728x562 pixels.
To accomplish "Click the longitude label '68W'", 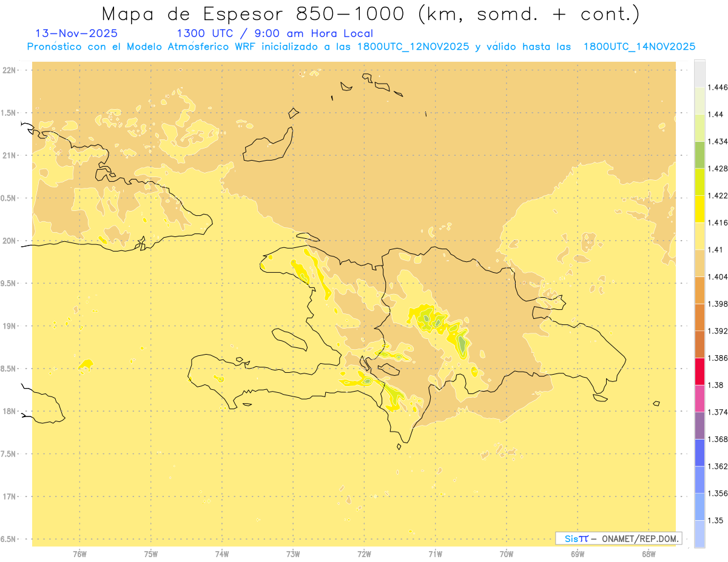I will [649, 554].
